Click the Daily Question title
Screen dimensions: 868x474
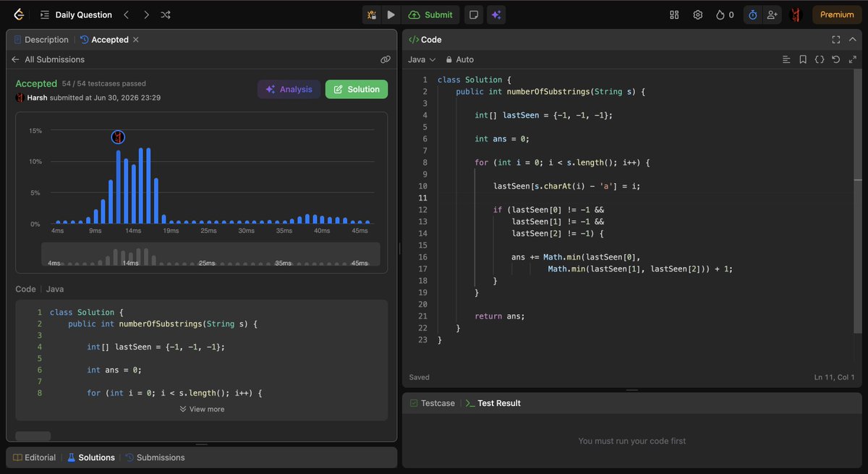[x=83, y=14]
